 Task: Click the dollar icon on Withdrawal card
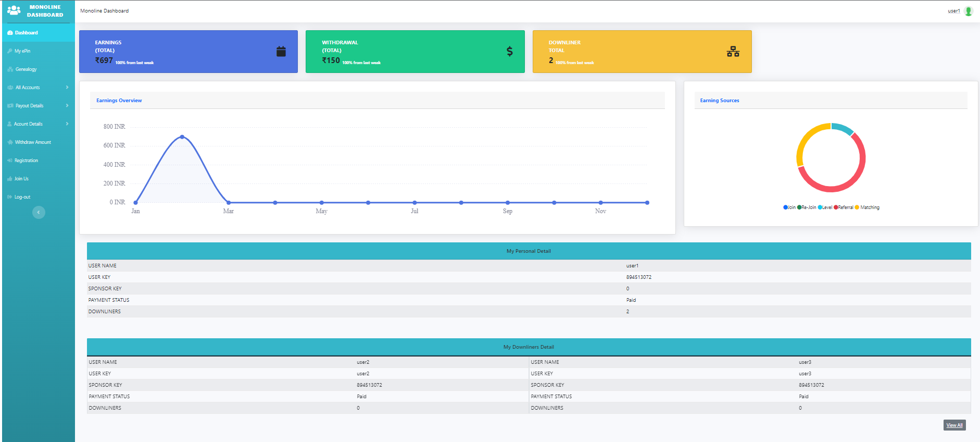(x=509, y=52)
